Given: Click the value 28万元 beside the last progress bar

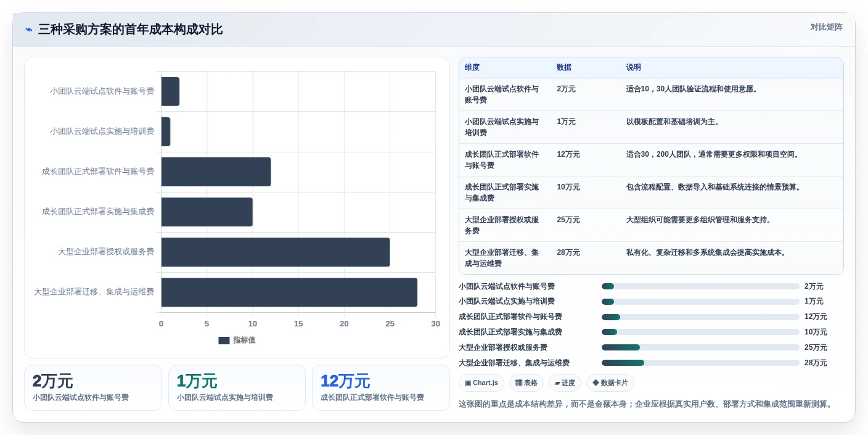Looking at the screenshot, I should click(x=816, y=363).
